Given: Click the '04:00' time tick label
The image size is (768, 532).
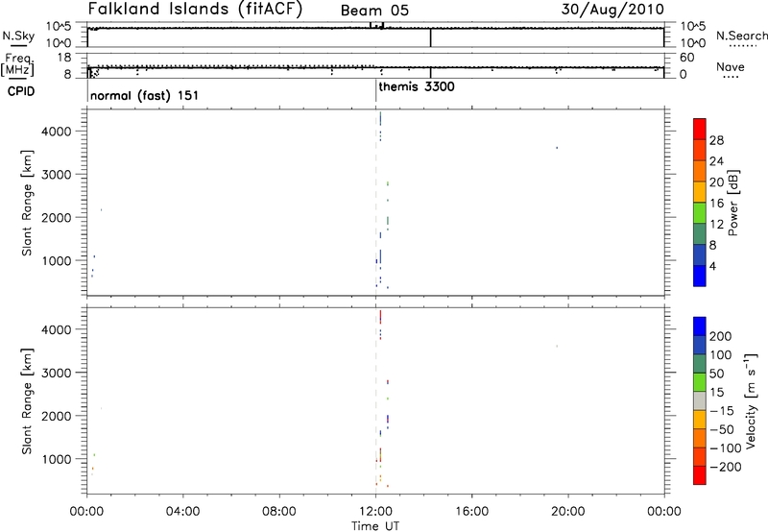Looking at the screenshot, I should tap(182, 512).
